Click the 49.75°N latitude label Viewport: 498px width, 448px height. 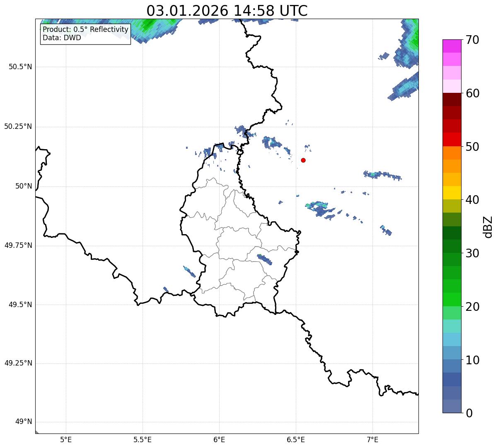[18, 246]
